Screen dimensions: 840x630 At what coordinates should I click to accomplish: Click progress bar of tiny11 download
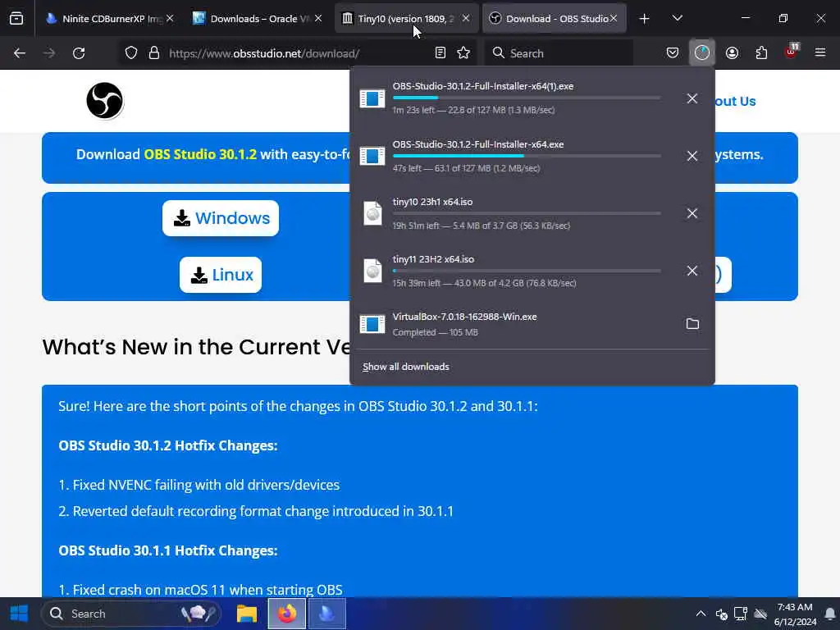click(527, 271)
